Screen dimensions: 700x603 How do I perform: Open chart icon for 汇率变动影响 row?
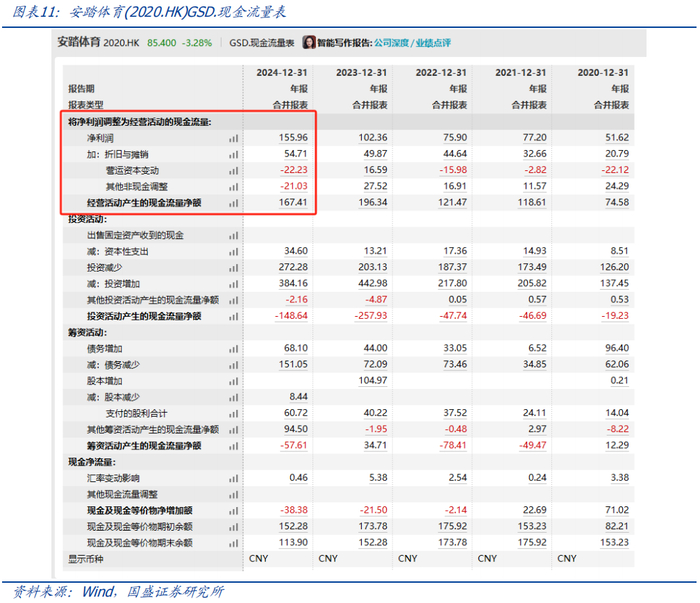[x=233, y=478]
